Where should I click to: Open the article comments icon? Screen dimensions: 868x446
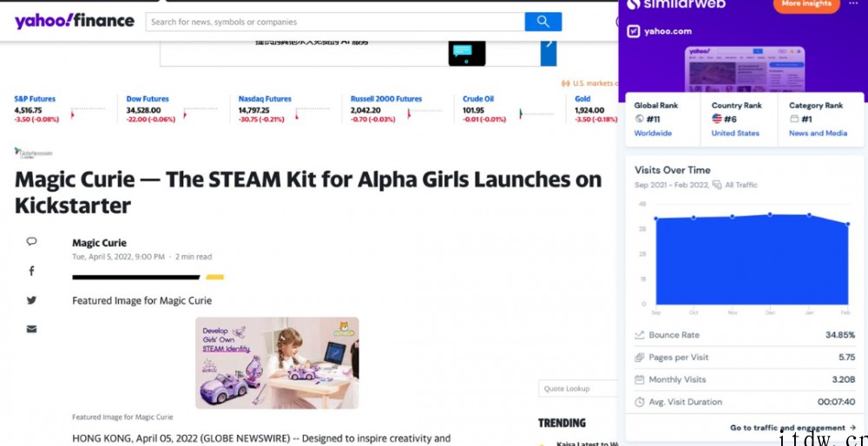tap(31, 241)
